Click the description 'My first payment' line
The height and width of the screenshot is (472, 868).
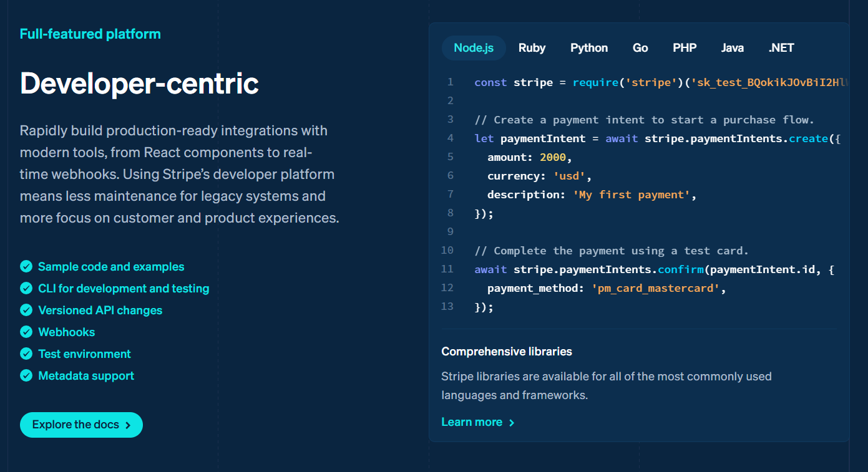coord(592,195)
